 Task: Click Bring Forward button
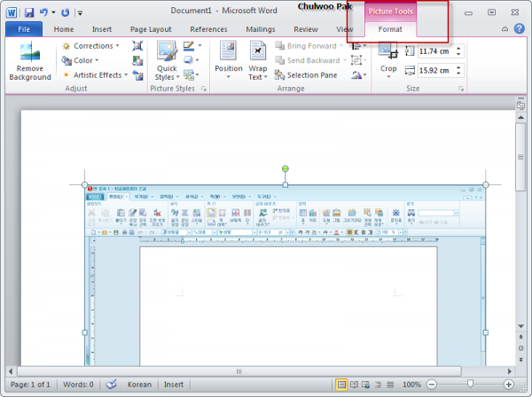pyautogui.click(x=305, y=45)
